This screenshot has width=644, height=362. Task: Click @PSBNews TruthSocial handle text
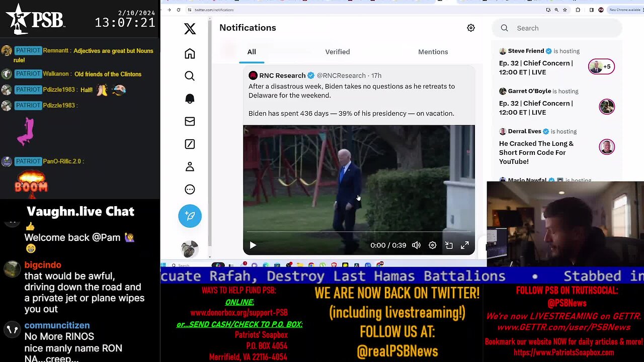click(567, 303)
